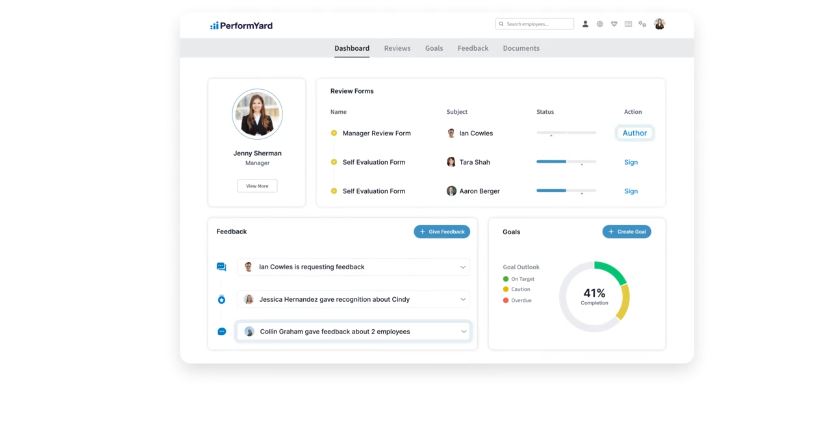This screenshot has width=830, height=433.
Task: Expand Ian Cowles feedback request row
Action: coord(463,267)
